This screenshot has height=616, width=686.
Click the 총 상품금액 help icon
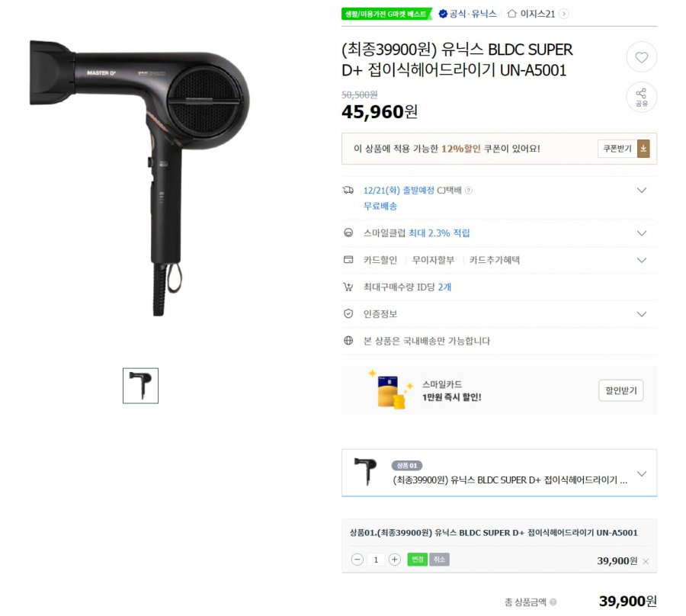(553, 602)
